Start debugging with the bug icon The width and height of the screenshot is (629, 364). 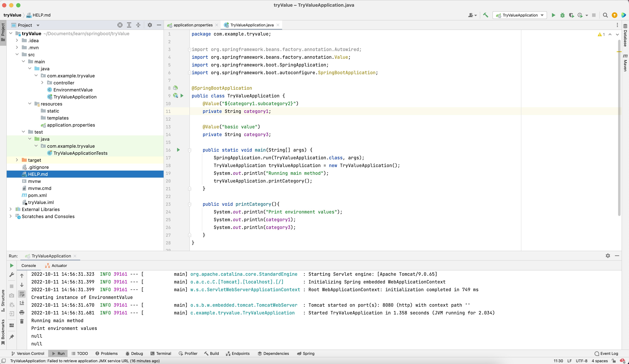point(562,15)
